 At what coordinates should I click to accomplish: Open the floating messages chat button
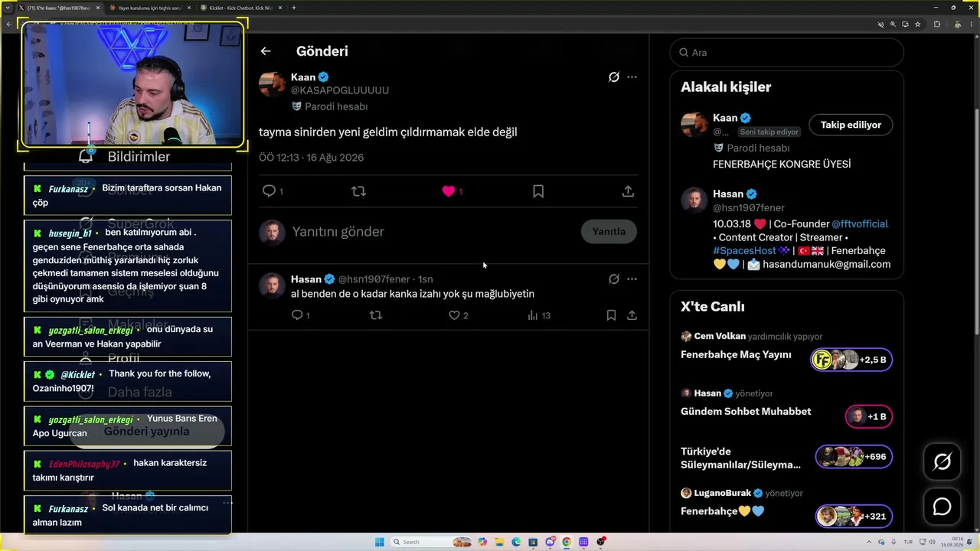point(942,507)
